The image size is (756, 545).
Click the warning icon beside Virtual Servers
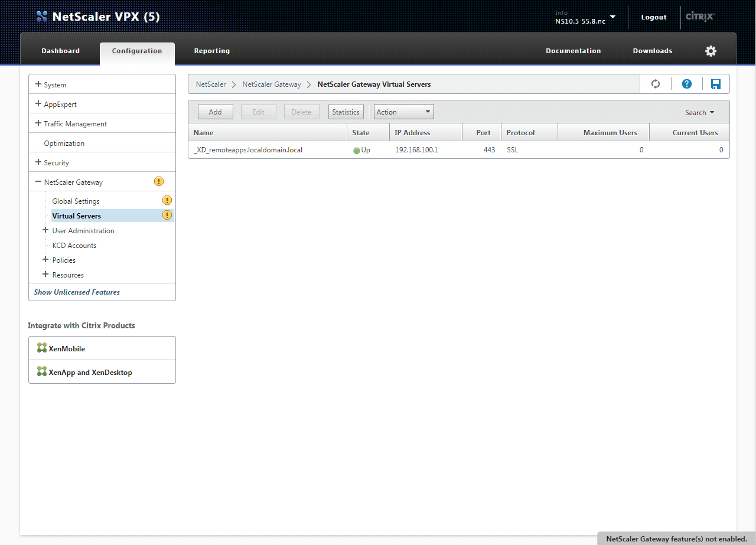click(x=167, y=215)
